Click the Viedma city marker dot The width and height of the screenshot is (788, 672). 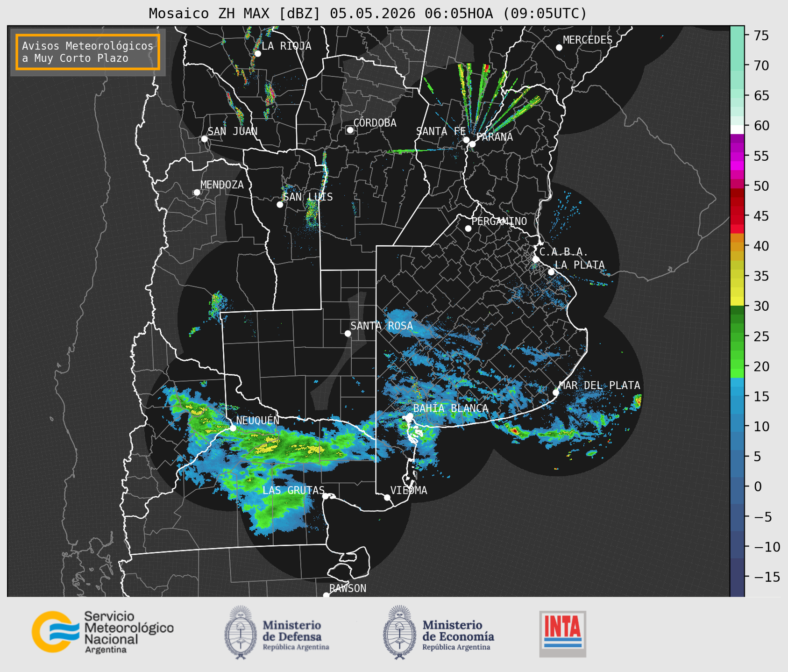tap(387, 497)
